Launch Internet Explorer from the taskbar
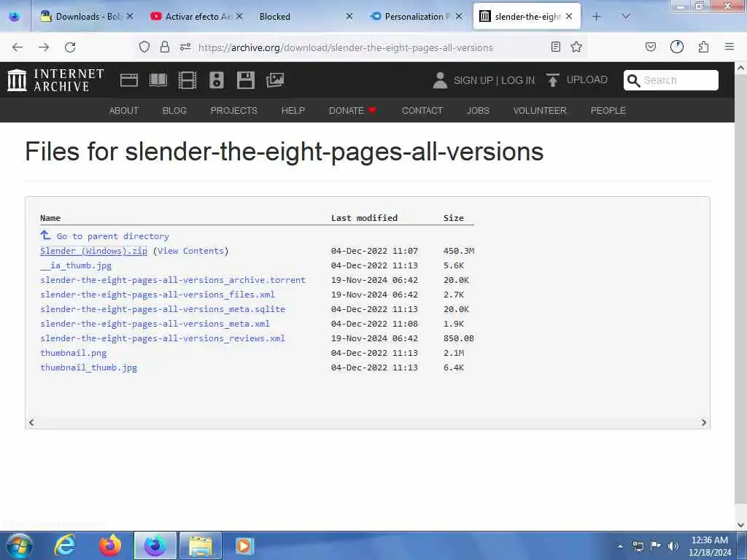This screenshot has height=560, width=747. click(65, 545)
